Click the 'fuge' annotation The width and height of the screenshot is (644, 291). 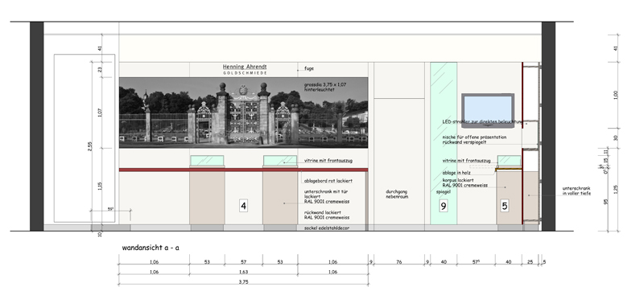(x=309, y=68)
